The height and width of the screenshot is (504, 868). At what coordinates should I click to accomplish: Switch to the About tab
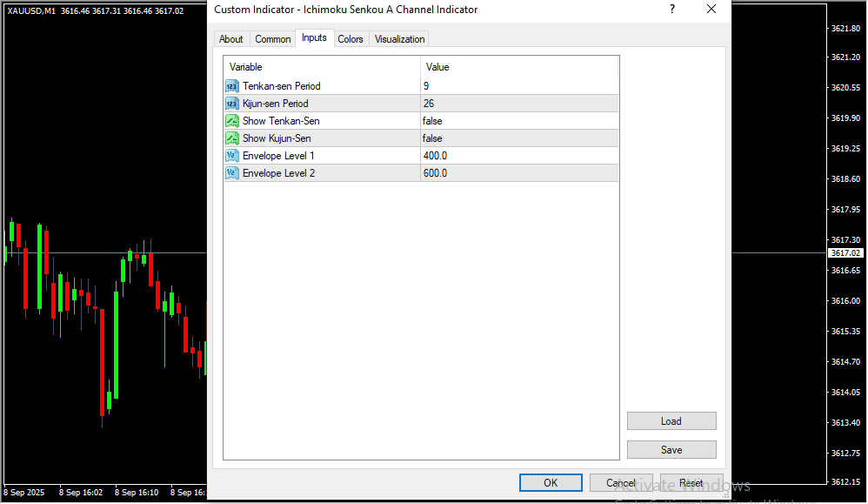(x=231, y=39)
